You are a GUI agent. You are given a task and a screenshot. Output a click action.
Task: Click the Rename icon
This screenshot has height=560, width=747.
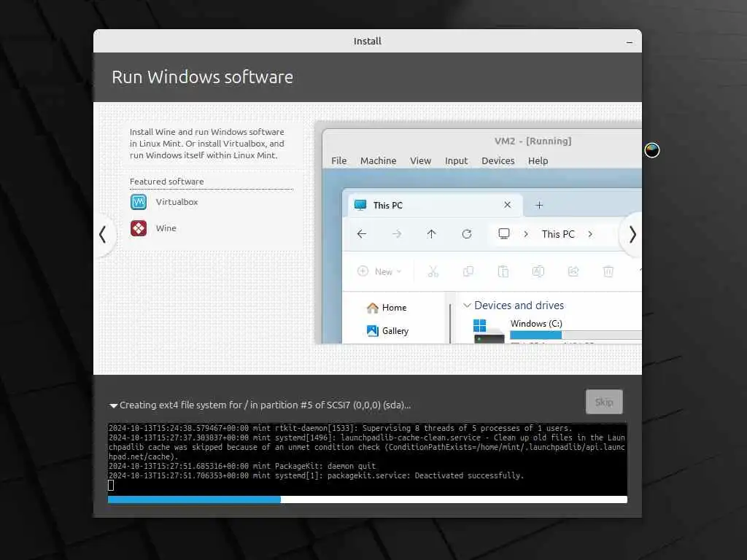538,271
